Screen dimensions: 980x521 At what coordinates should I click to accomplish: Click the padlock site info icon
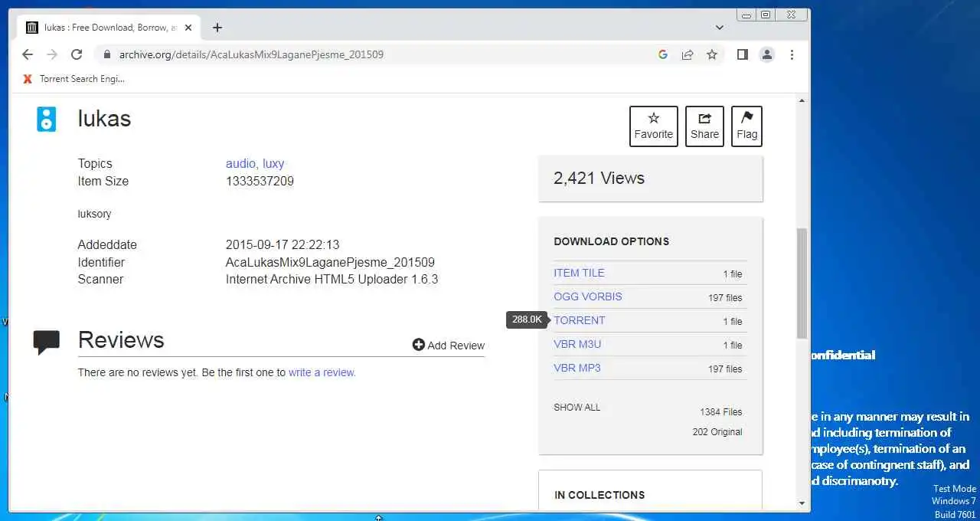106,54
